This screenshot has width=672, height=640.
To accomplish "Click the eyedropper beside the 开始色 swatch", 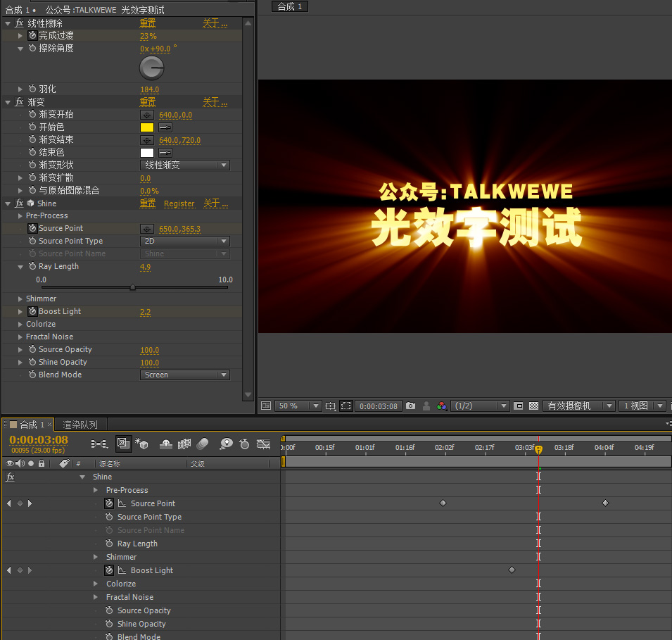I will click(x=165, y=127).
